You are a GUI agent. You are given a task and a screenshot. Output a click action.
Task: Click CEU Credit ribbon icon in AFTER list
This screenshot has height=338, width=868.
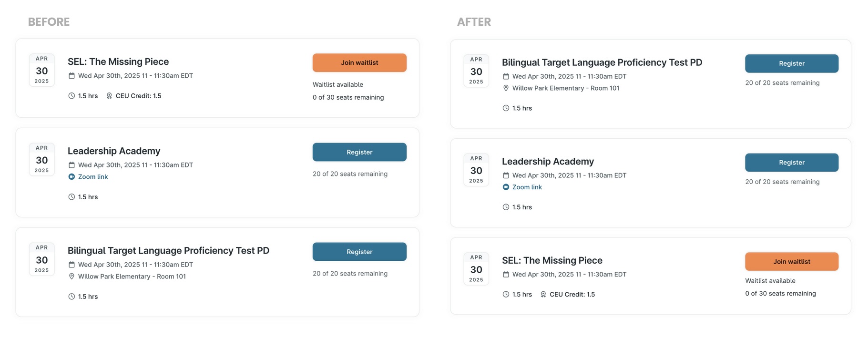(x=543, y=295)
